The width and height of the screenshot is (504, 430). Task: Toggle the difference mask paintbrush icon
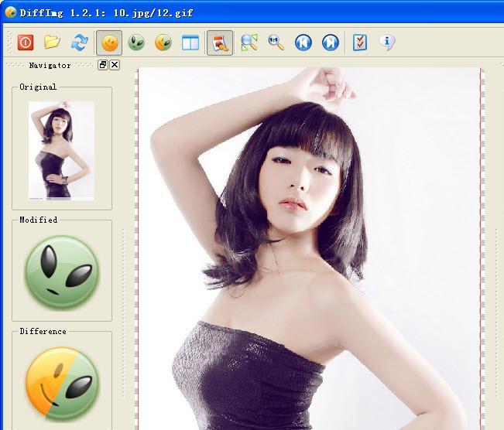pos(221,43)
